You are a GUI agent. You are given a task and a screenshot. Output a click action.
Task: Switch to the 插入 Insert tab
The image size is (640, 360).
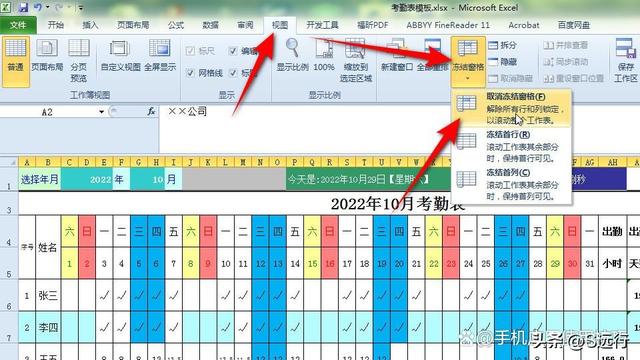point(90,25)
